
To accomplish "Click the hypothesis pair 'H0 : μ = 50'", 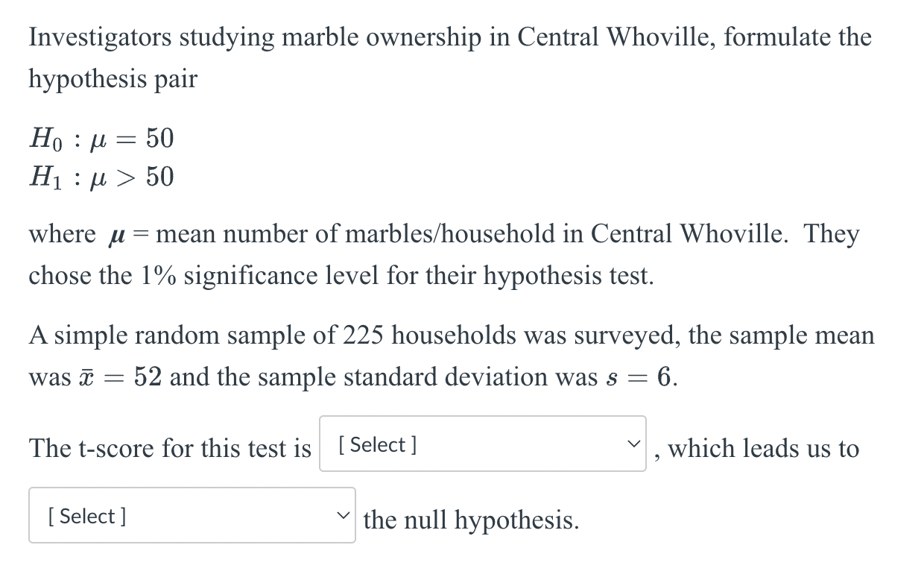I will point(101,139).
